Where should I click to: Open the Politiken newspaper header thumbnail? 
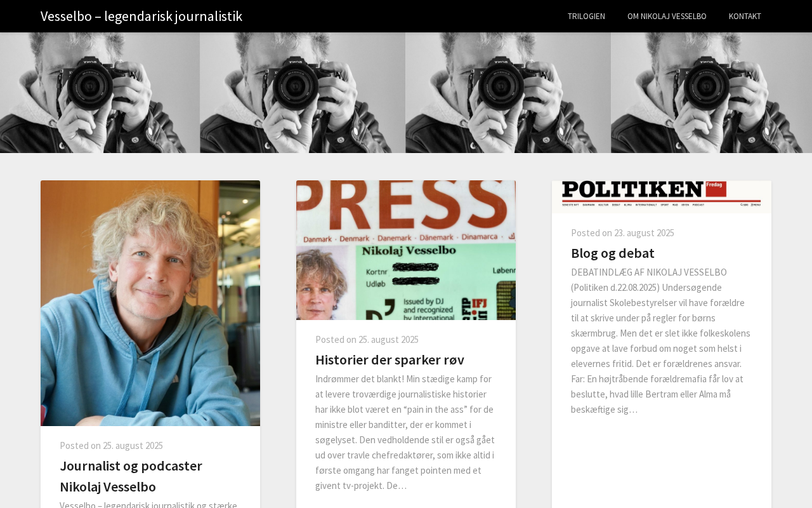pos(662,196)
